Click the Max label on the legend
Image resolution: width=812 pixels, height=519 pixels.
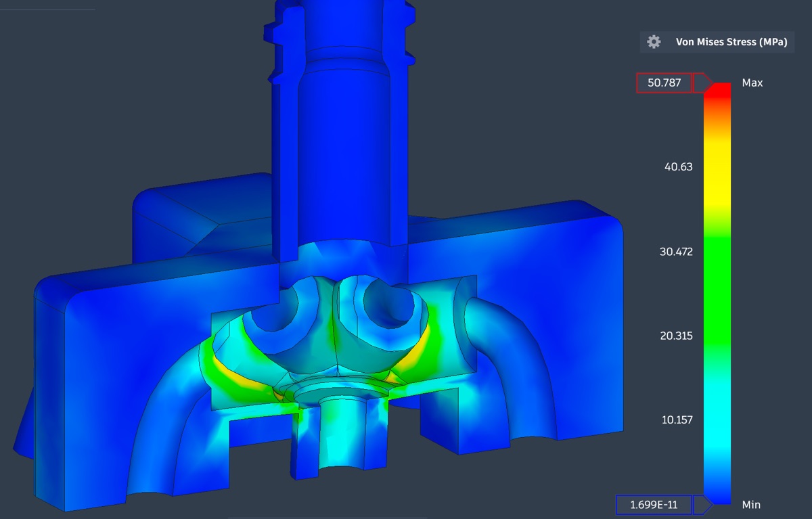point(752,83)
